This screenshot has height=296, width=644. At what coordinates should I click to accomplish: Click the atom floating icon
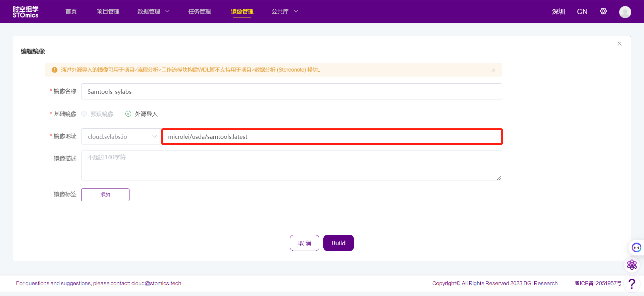(632, 265)
